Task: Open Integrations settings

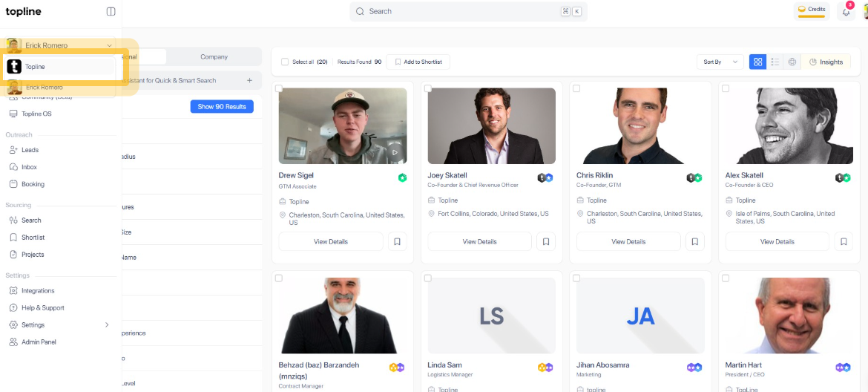Action: 38,291
